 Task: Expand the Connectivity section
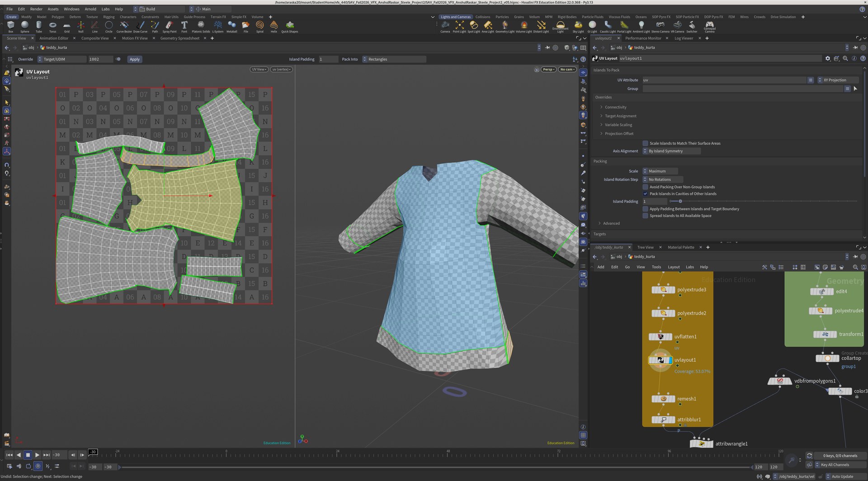click(x=615, y=107)
